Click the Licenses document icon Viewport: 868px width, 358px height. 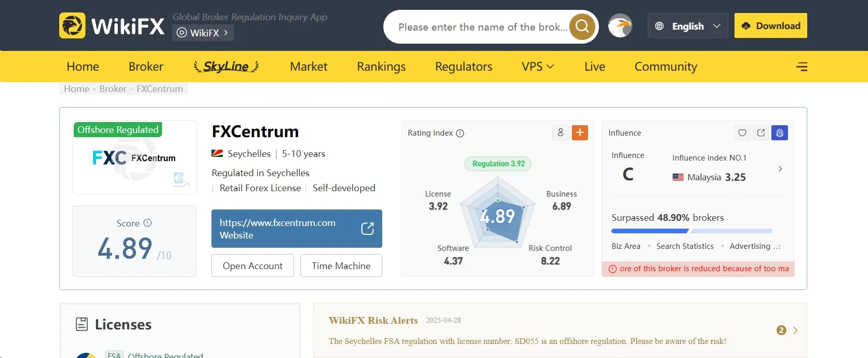pos(82,324)
